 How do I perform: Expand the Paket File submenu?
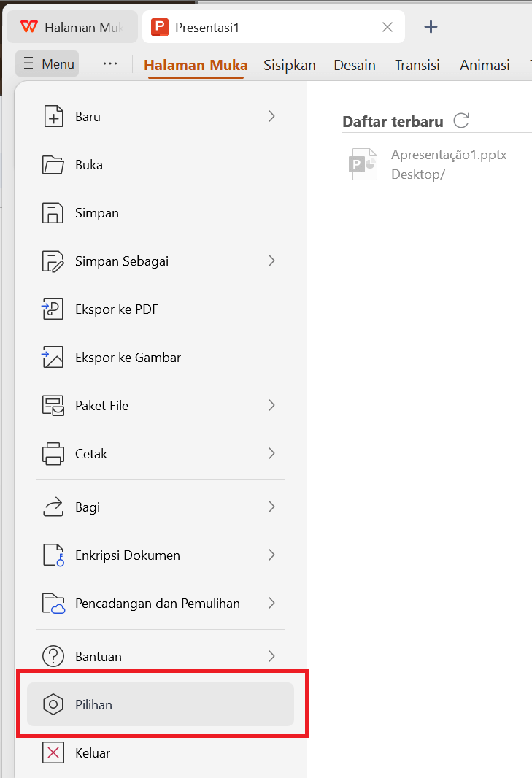[271, 405]
